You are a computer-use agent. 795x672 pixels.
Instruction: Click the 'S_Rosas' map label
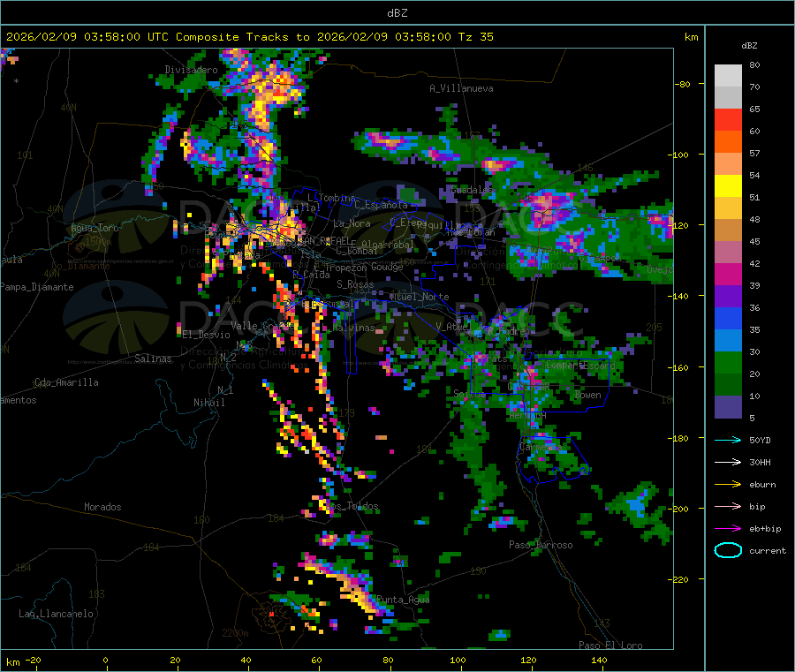click(355, 284)
